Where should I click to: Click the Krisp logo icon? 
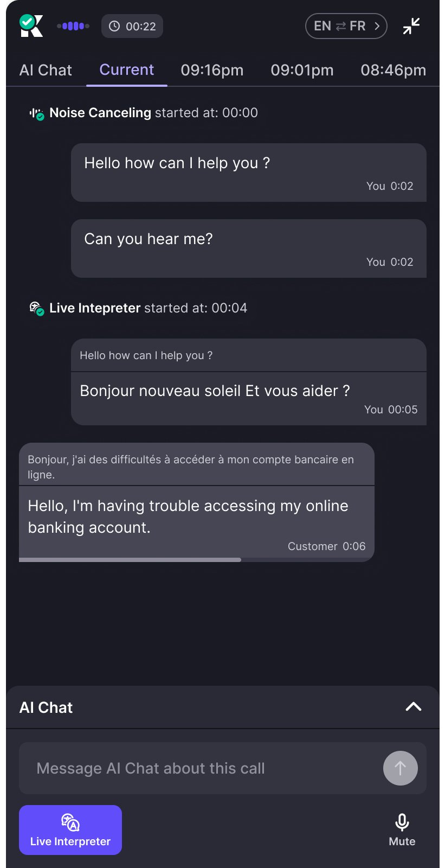31,25
